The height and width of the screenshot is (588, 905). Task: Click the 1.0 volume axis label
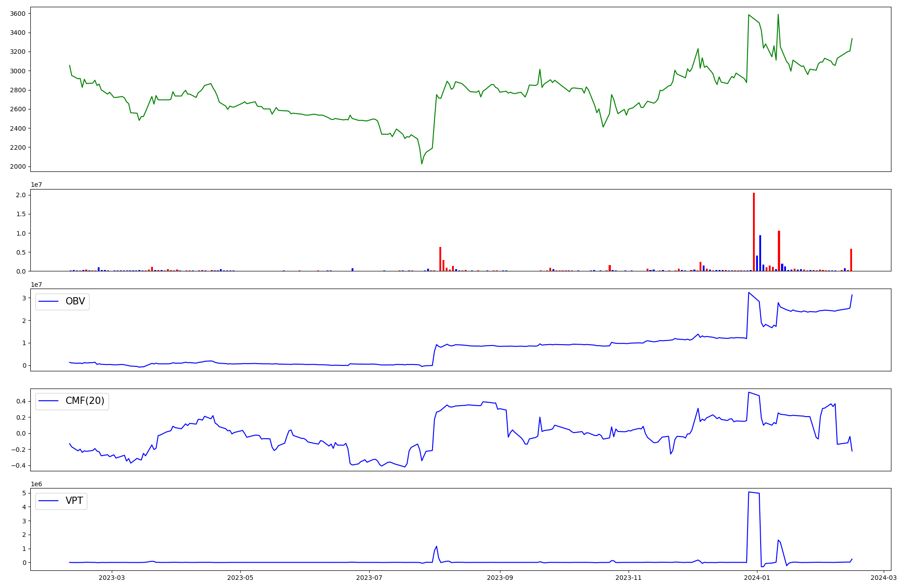(21, 233)
